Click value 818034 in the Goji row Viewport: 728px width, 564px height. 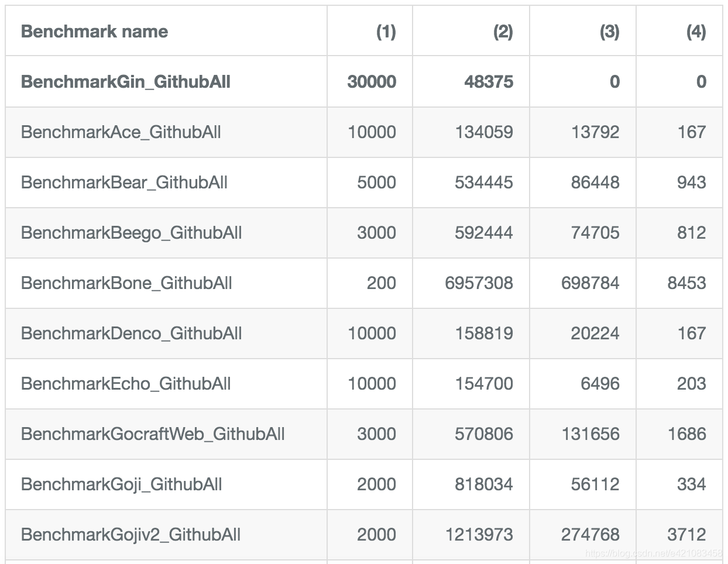tap(484, 484)
